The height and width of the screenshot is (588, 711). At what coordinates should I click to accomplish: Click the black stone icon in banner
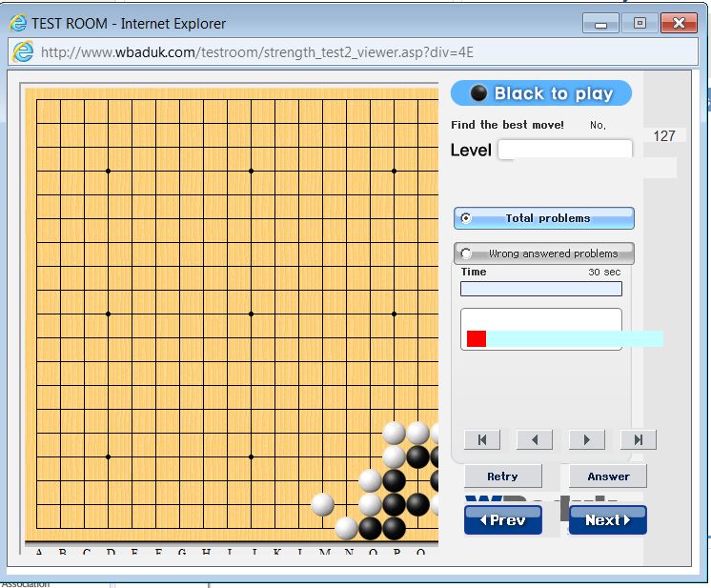tap(479, 93)
